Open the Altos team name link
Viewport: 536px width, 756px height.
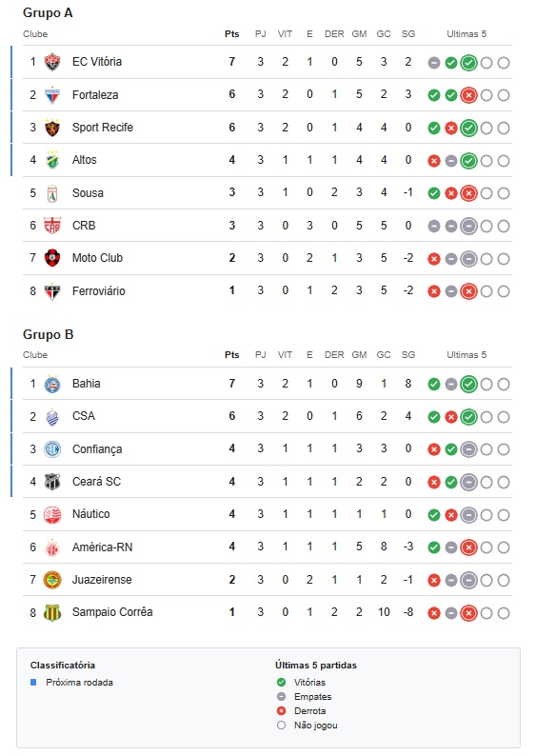[x=85, y=160]
